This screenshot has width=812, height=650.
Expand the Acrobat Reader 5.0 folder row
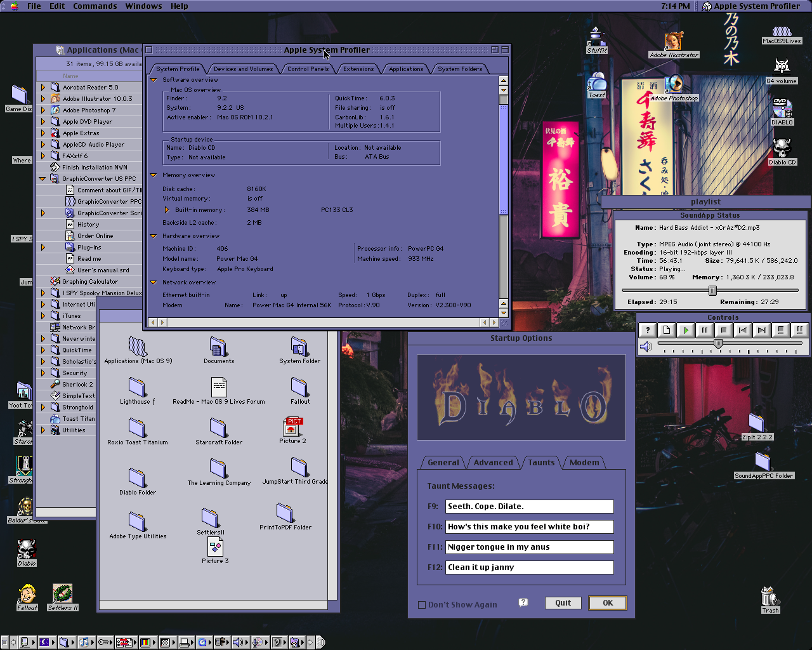click(x=43, y=88)
